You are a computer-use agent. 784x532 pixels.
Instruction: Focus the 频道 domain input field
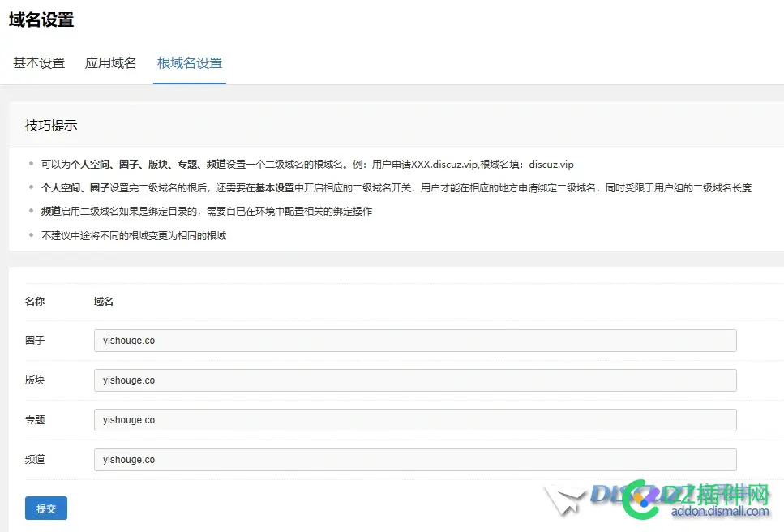click(415, 459)
